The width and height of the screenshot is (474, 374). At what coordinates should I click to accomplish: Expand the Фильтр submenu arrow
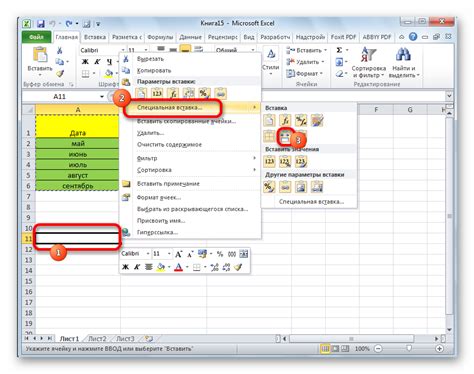tap(254, 158)
